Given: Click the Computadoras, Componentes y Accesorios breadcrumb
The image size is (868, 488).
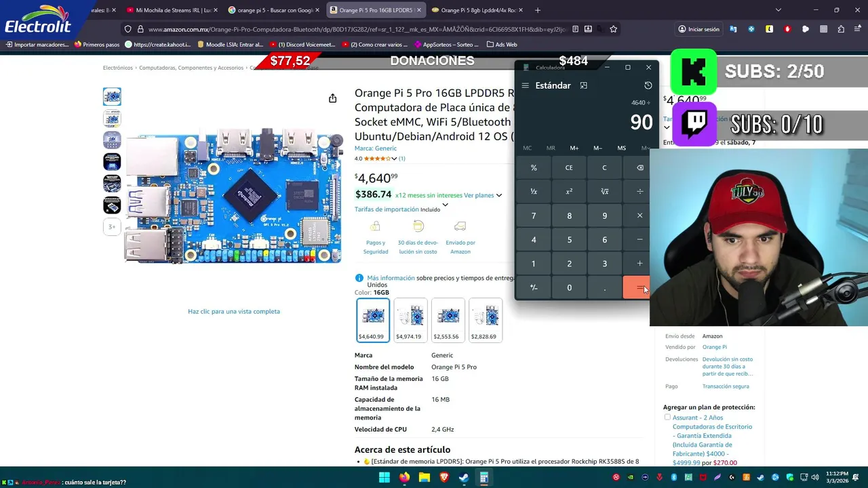Looking at the screenshot, I should tap(192, 68).
